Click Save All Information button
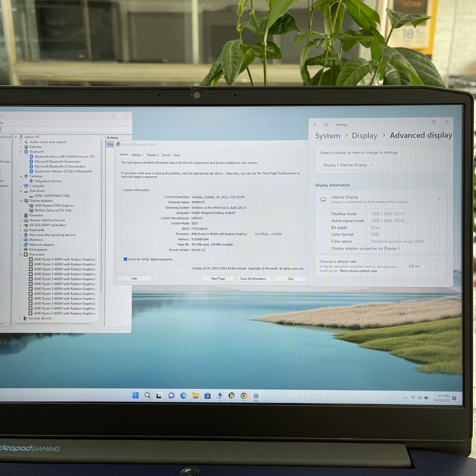 (x=253, y=279)
